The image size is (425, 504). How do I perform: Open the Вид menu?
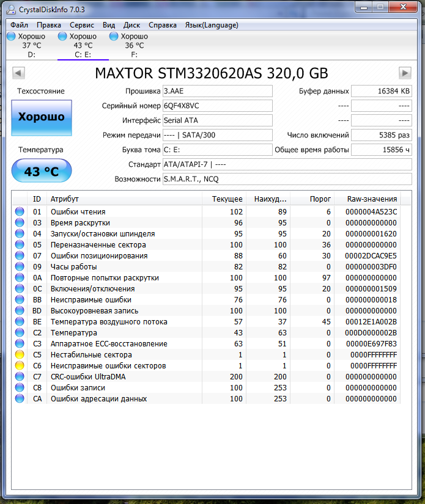(109, 25)
